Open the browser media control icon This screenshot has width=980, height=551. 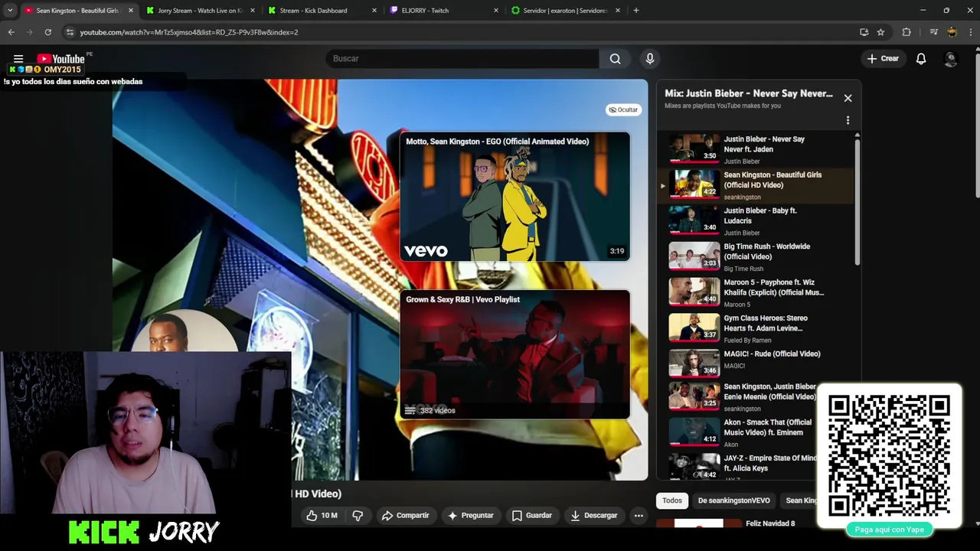pos(933,32)
